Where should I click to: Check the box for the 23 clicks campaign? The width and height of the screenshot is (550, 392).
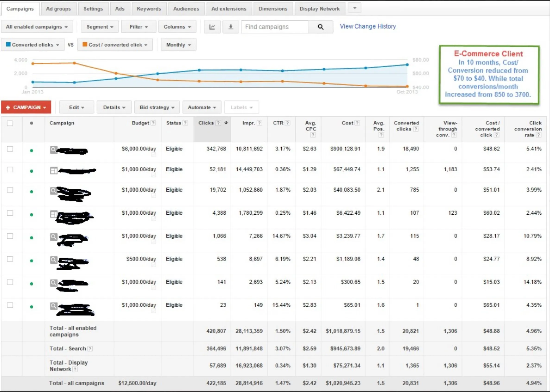click(10, 305)
